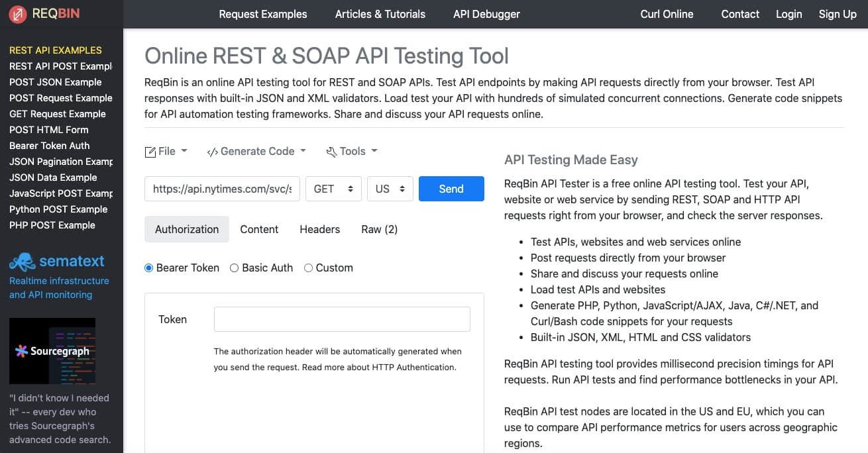
Task: Expand the US server region dropdown
Action: [390, 189]
